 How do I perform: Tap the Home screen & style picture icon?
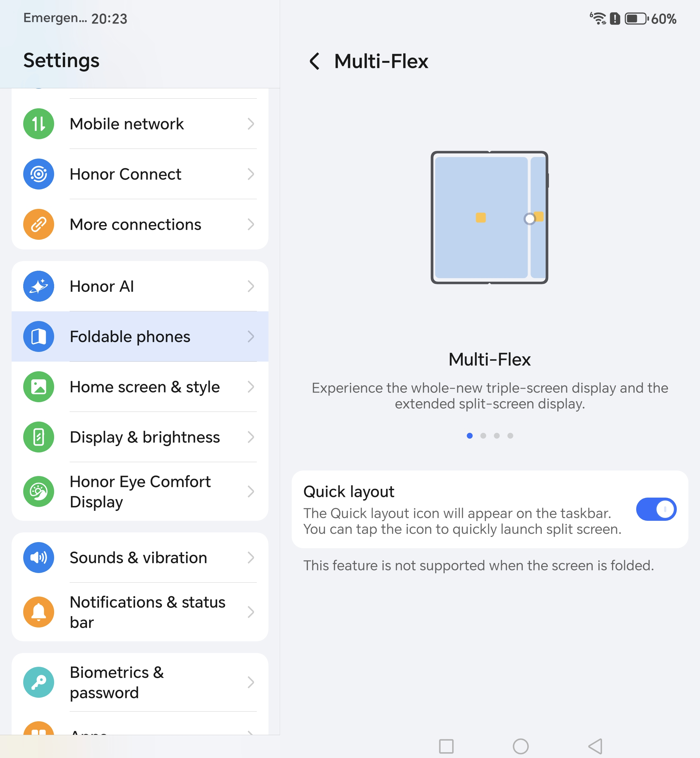coord(39,387)
